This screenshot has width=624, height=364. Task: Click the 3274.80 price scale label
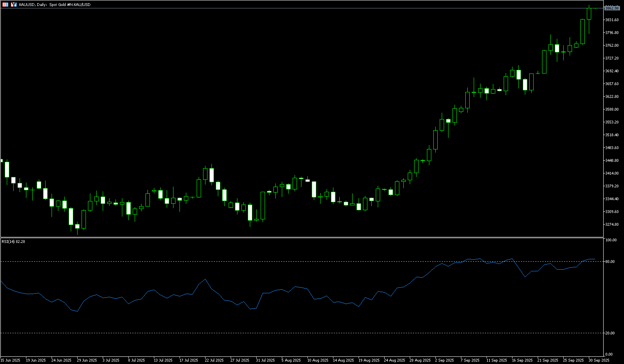tap(612, 225)
